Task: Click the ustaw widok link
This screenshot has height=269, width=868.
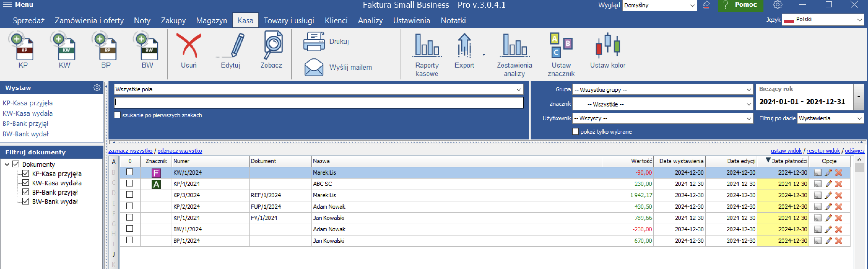Action: tap(786, 151)
